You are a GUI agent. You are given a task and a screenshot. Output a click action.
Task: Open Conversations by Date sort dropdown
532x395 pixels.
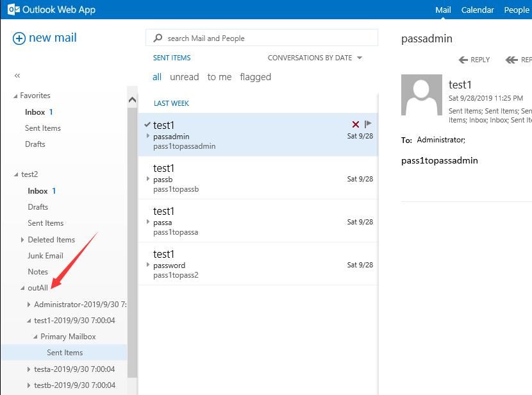[x=315, y=58]
